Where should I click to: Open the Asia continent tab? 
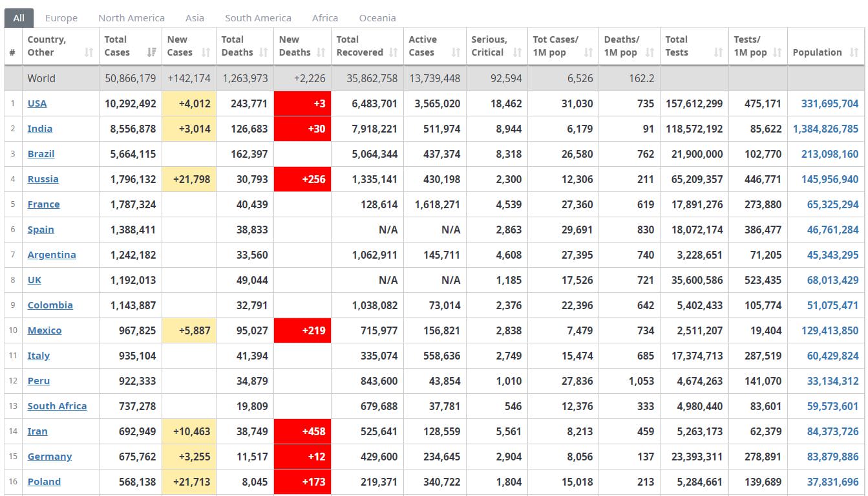195,18
